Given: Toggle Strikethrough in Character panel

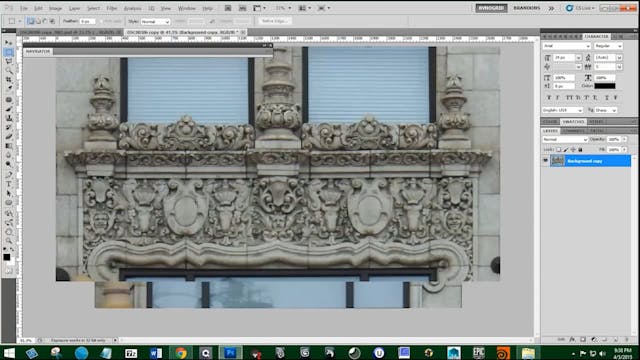Looking at the screenshot, I should (x=616, y=98).
